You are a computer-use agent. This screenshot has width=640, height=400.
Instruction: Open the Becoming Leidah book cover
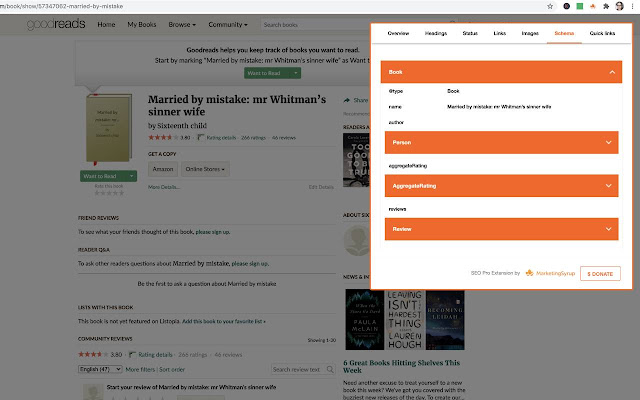pos(445,320)
